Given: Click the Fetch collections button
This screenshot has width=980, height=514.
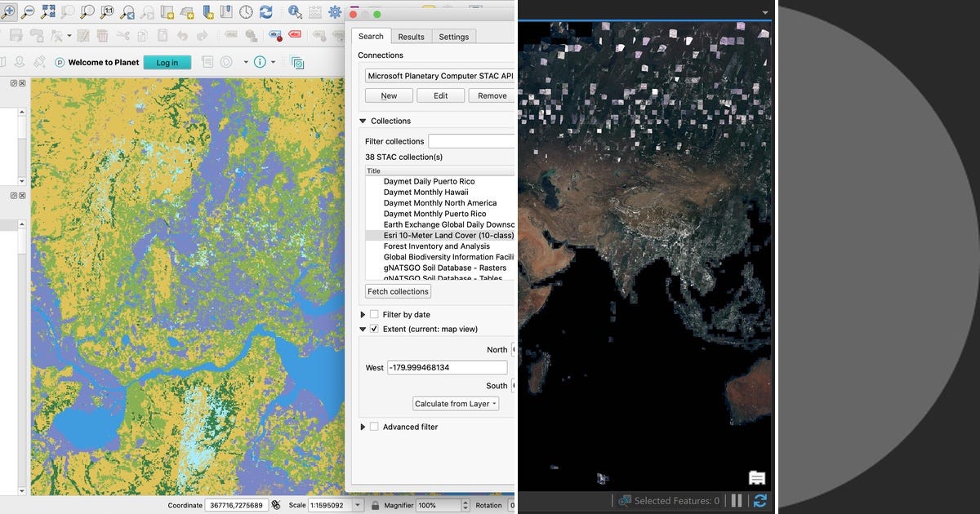Looking at the screenshot, I should 398,291.
